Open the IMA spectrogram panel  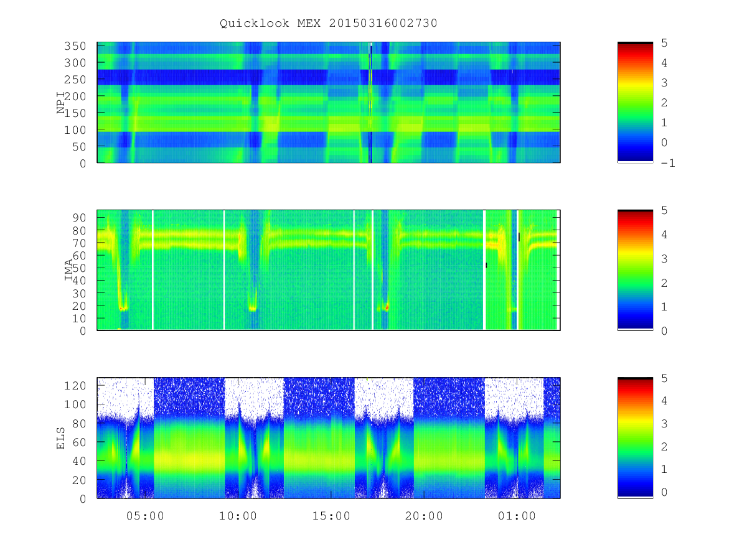[329, 270]
